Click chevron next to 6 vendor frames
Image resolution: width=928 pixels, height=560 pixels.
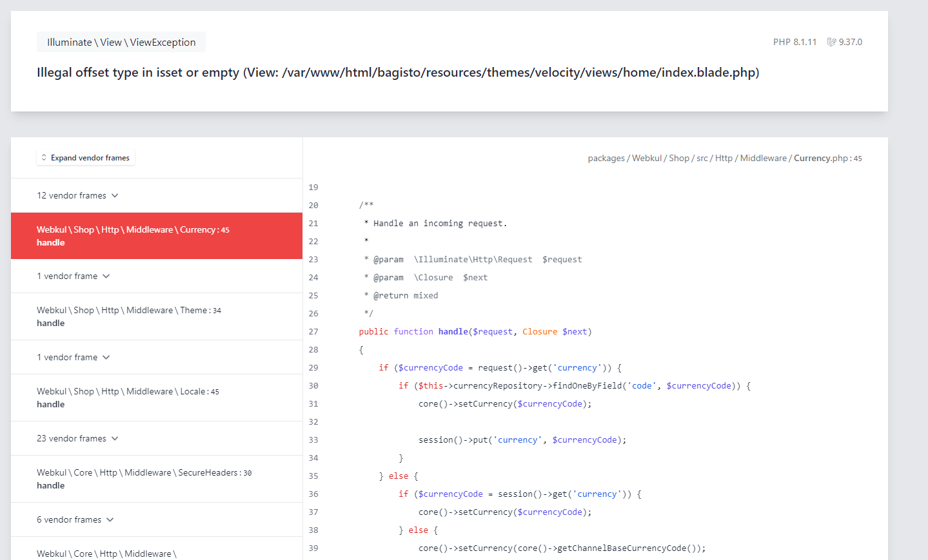click(x=110, y=519)
